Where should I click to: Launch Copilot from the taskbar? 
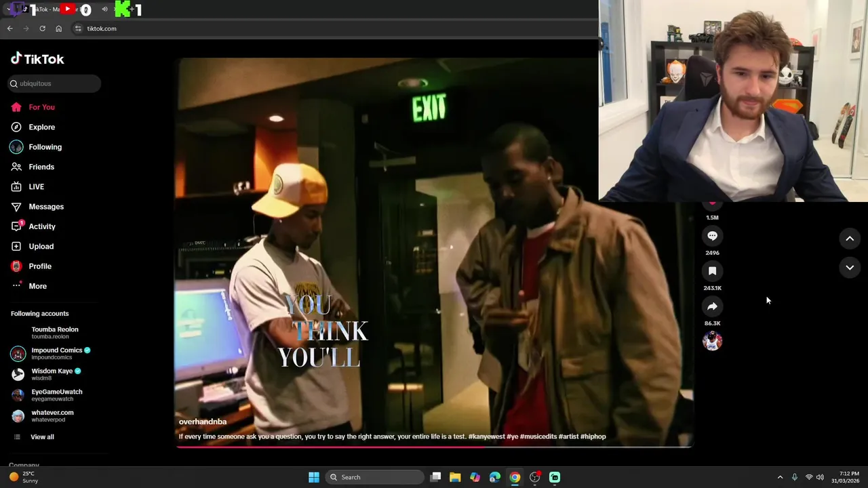coord(475,477)
